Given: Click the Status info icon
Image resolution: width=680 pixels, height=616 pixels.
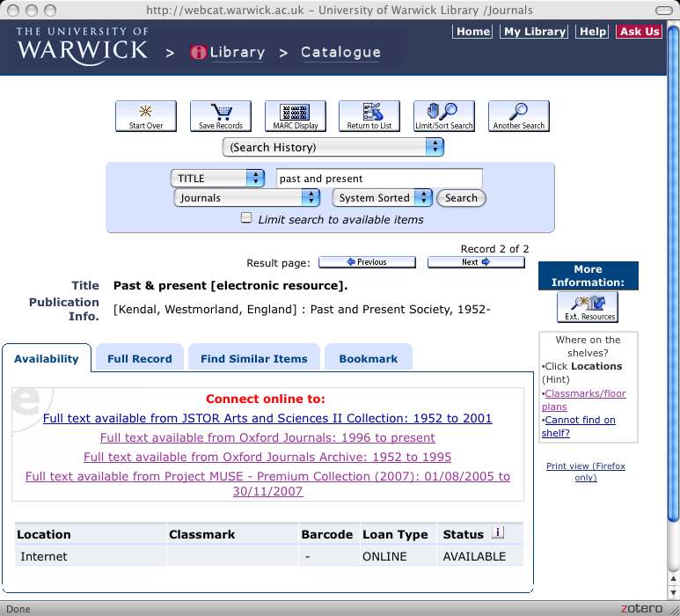Looking at the screenshot, I should pyautogui.click(x=497, y=533).
